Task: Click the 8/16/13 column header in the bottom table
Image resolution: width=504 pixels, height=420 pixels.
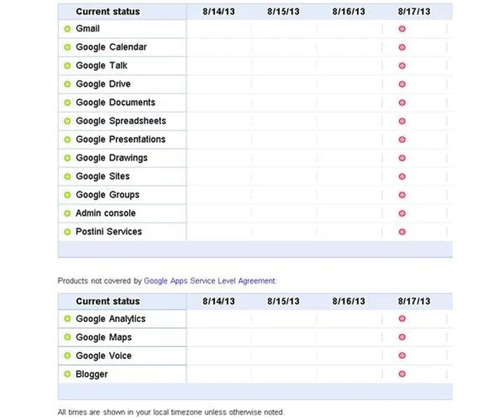Action: click(x=349, y=301)
